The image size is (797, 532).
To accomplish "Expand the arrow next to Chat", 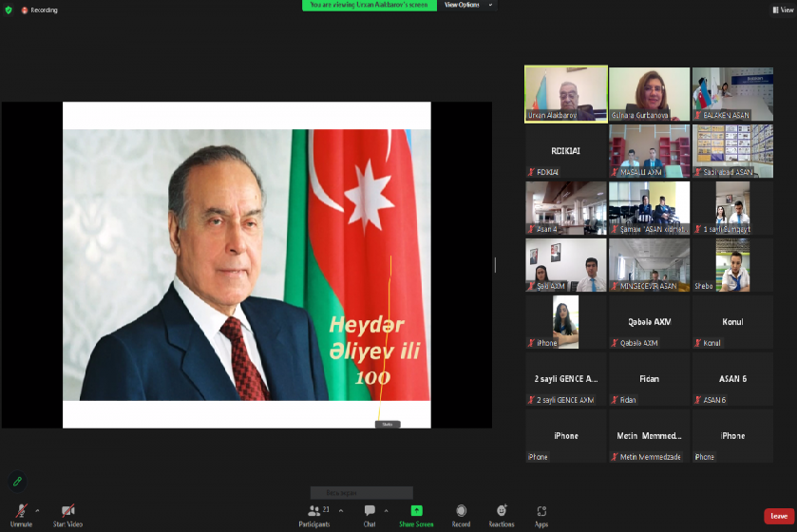I will point(386,510).
